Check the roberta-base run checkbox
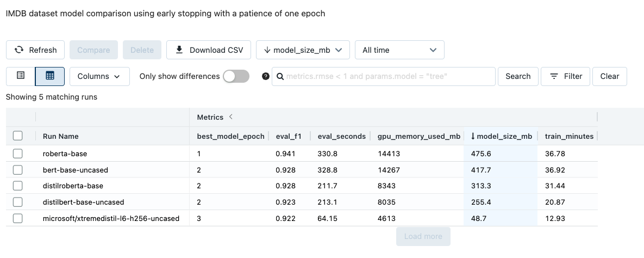 (x=17, y=153)
